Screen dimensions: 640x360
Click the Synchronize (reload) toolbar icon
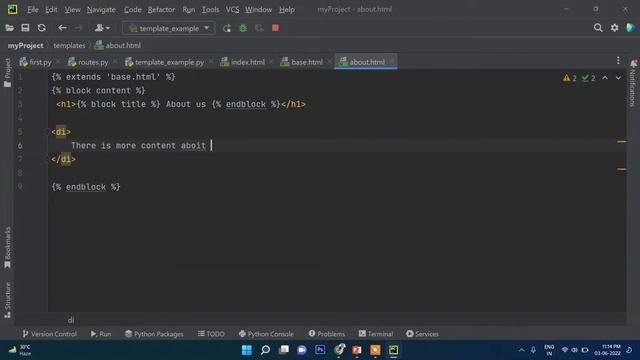(x=42, y=28)
